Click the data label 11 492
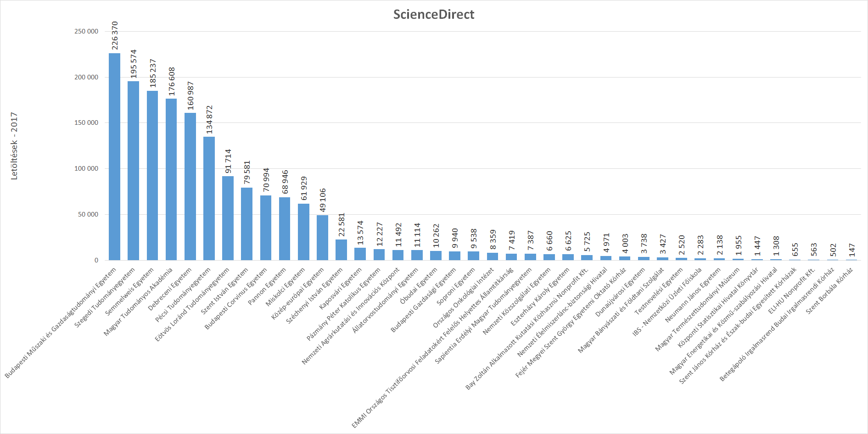 click(x=398, y=235)
